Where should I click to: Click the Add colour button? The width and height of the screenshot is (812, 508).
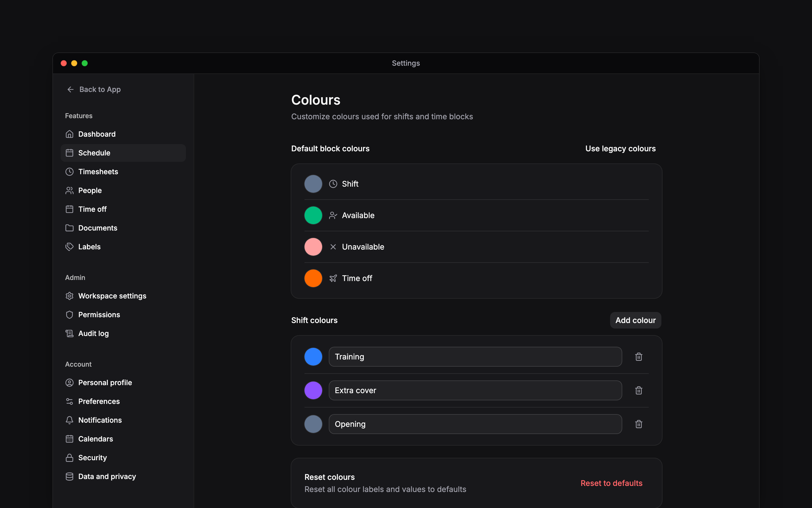(x=635, y=320)
